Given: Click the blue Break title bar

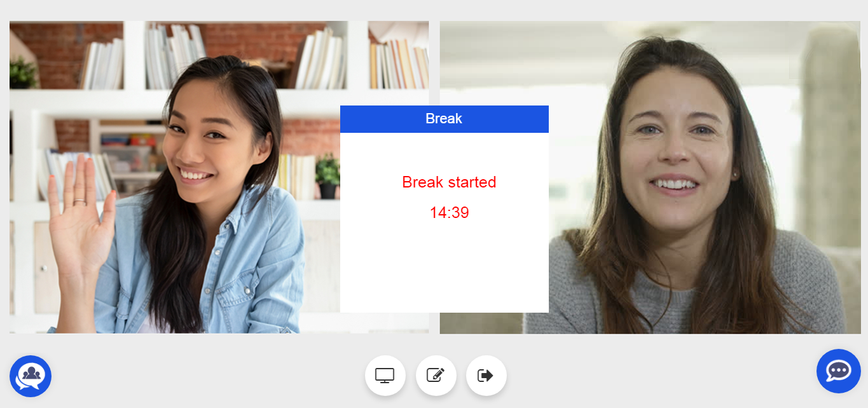Looking at the screenshot, I should [x=444, y=119].
